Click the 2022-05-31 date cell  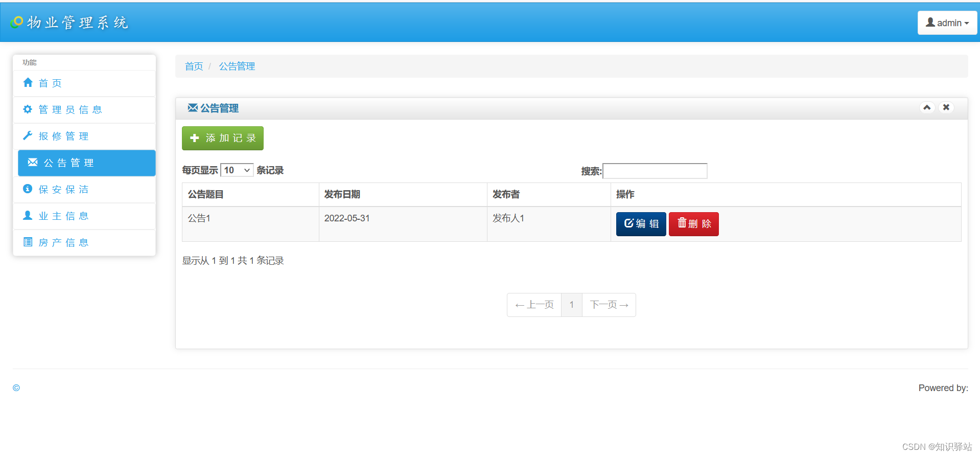click(403, 224)
